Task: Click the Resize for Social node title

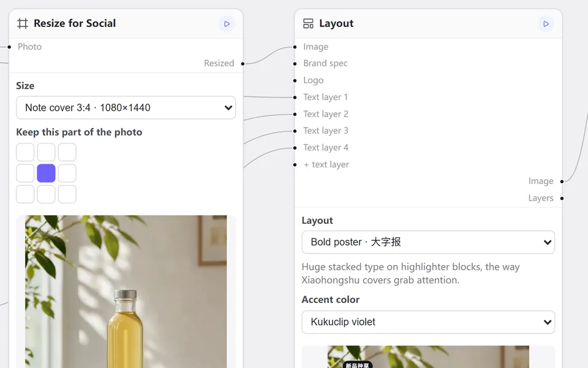Action: 75,23
